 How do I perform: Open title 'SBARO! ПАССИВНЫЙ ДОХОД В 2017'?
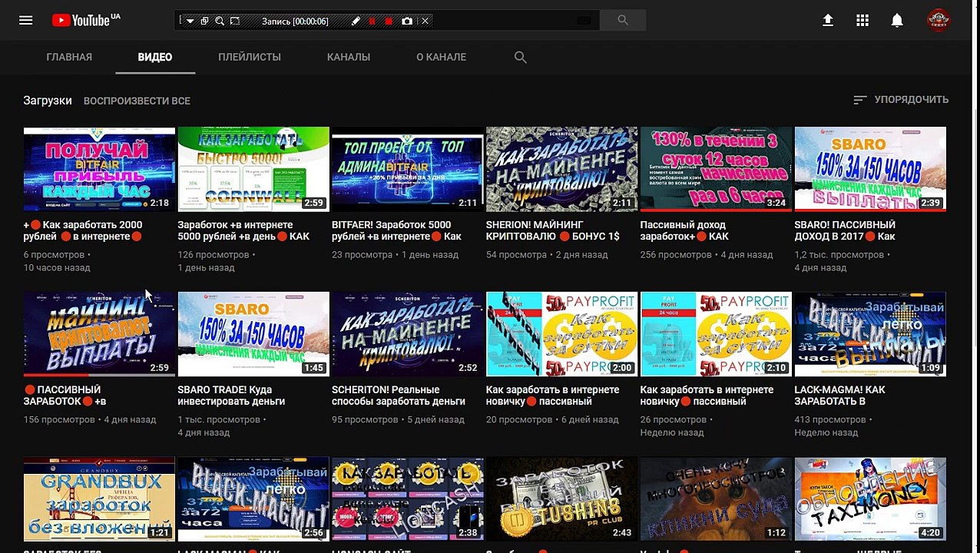pos(845,230)
